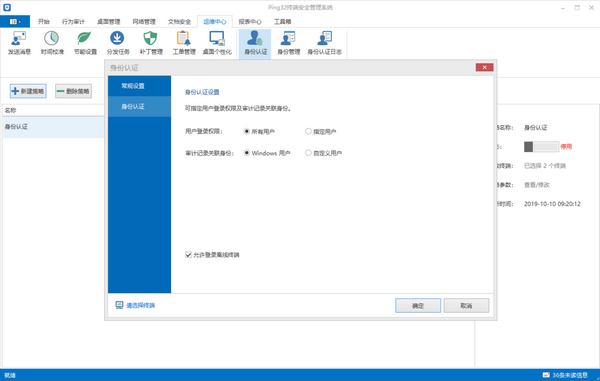Switch to the 运维中心 ribbon tab

pos(215,22)
